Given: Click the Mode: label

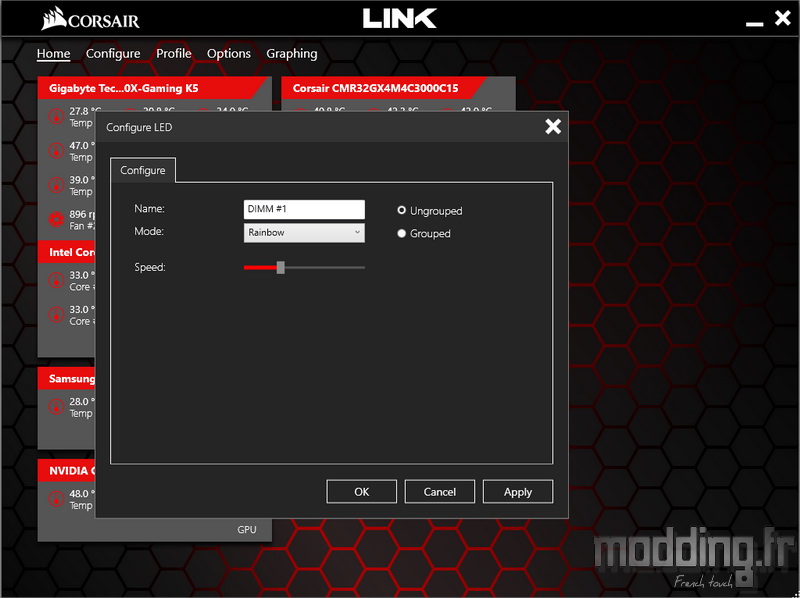Looking at the screenshot, I should [149, 231].
